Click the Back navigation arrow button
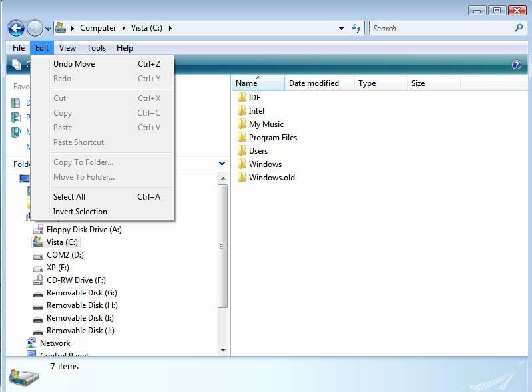 (x=16, y=28)
